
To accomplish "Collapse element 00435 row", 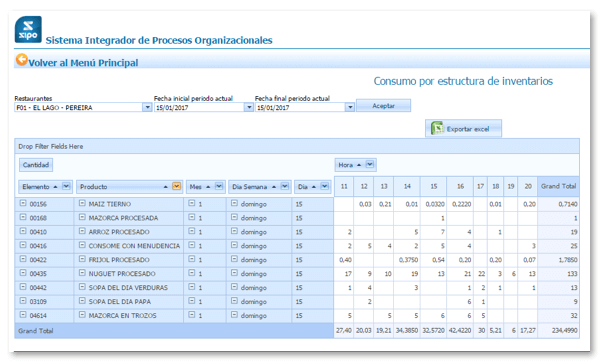I will 23,273.
